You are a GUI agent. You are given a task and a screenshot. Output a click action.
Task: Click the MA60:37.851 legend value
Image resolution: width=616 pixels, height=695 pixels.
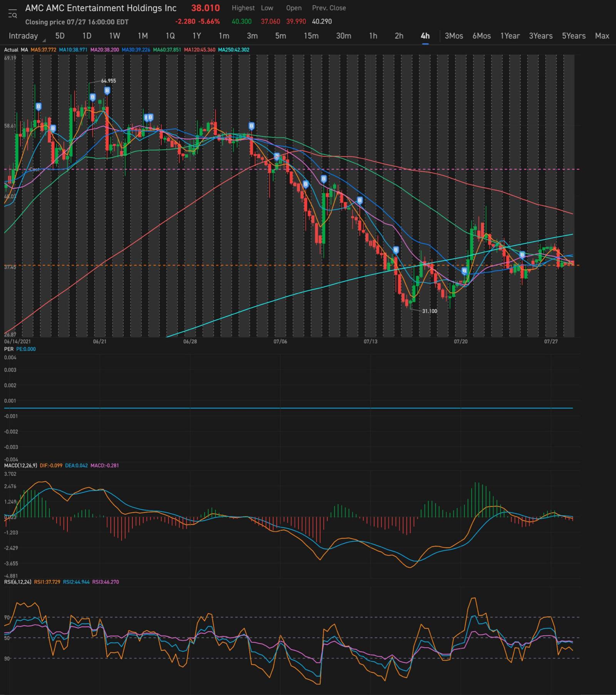pos(167,50)
